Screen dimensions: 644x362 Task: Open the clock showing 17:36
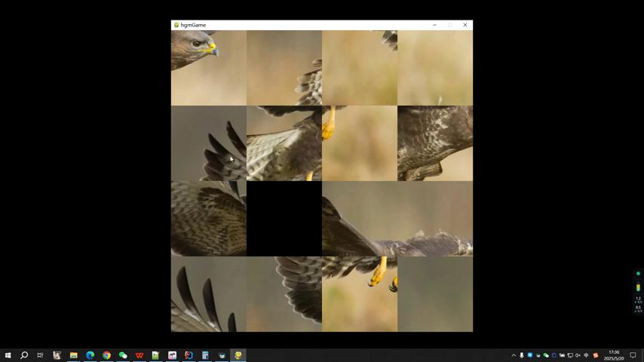click(613, 355)
